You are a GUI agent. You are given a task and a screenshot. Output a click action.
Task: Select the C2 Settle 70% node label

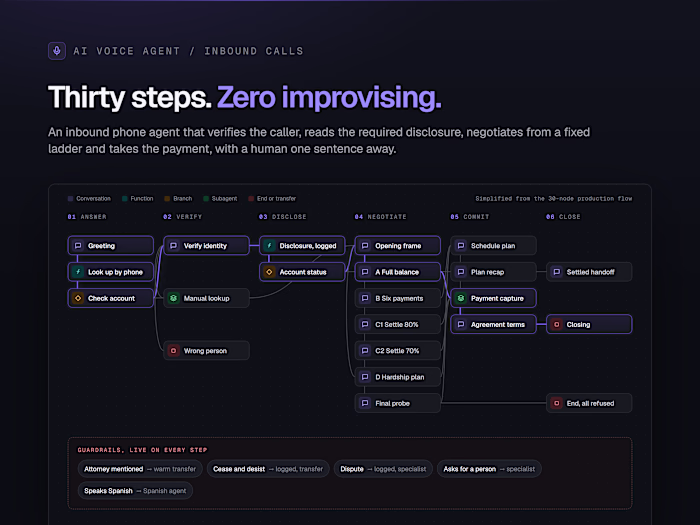point(397,351)
